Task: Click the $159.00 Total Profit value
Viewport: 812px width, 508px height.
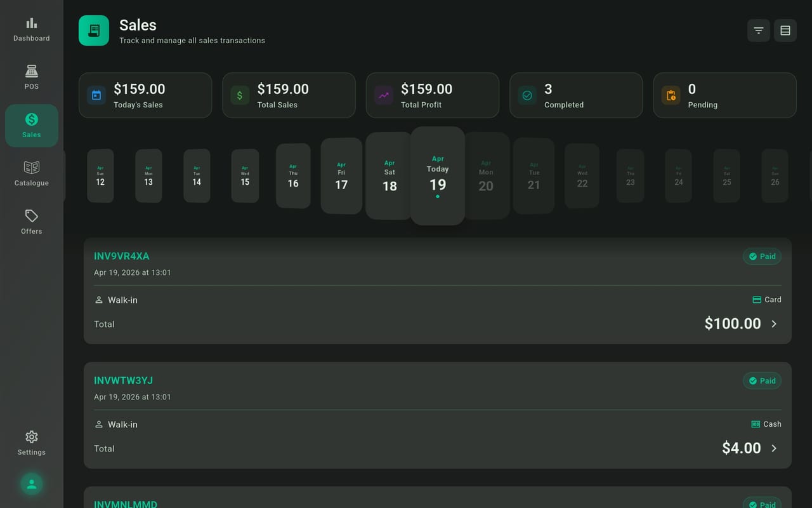Action: tap(426, 89)
